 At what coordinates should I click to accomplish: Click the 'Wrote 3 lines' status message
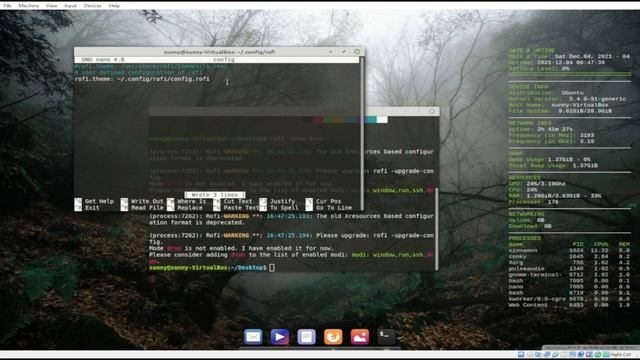pos(215,195)
